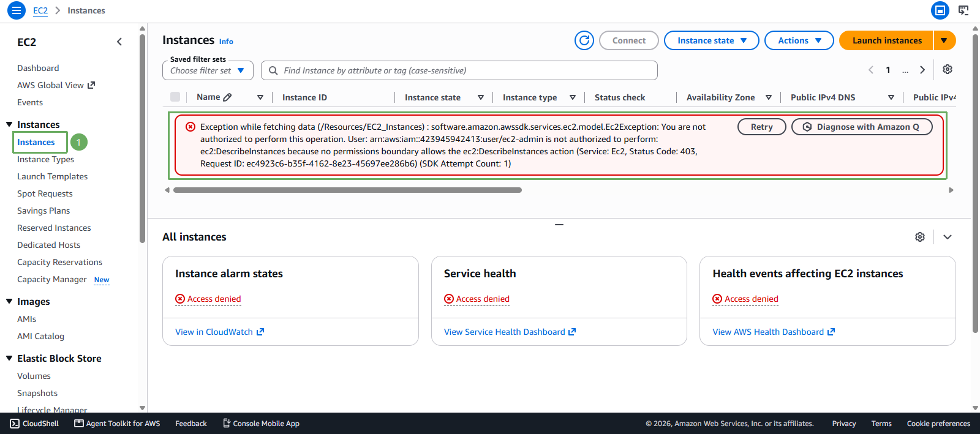Collapse the Instances sidebar section
Screen dimensions: 980x434
[x=9, y=124]
